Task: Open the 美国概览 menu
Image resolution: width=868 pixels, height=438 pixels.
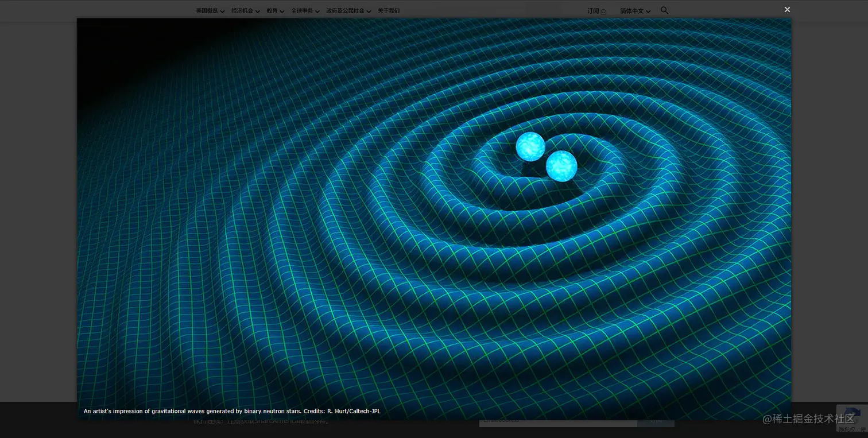Action: (210, 11)
